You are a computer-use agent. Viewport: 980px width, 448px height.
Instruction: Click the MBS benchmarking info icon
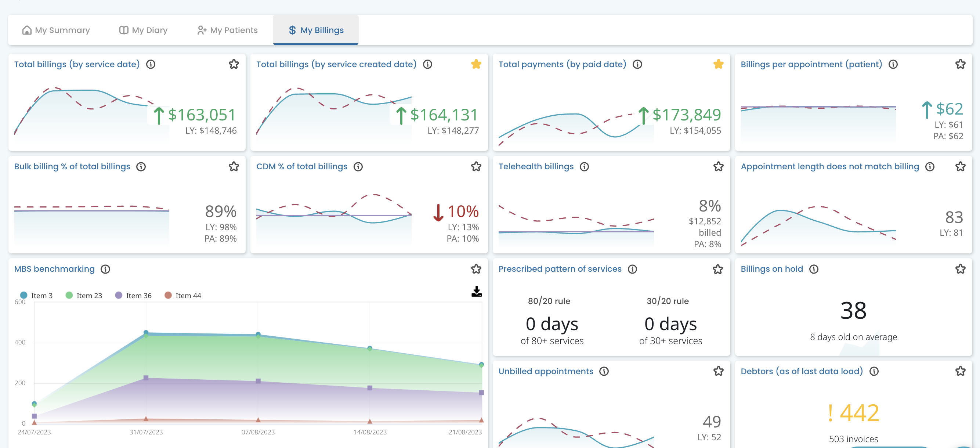pyautogui.click(x=105, y=269)
